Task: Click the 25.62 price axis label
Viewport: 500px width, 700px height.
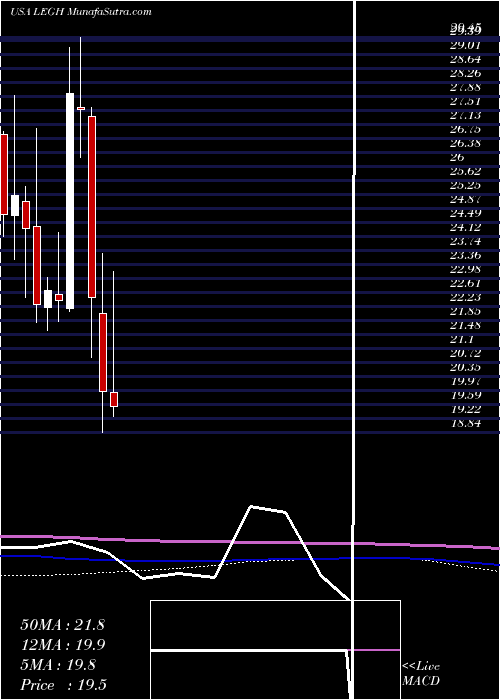Action: (x=465, y=171)
